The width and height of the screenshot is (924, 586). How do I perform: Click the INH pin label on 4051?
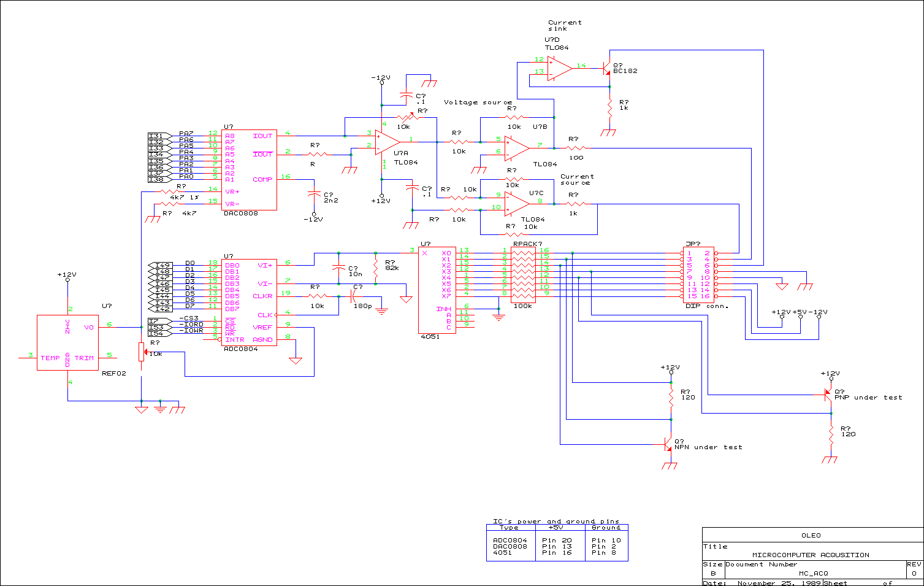[x=443, y=309]
